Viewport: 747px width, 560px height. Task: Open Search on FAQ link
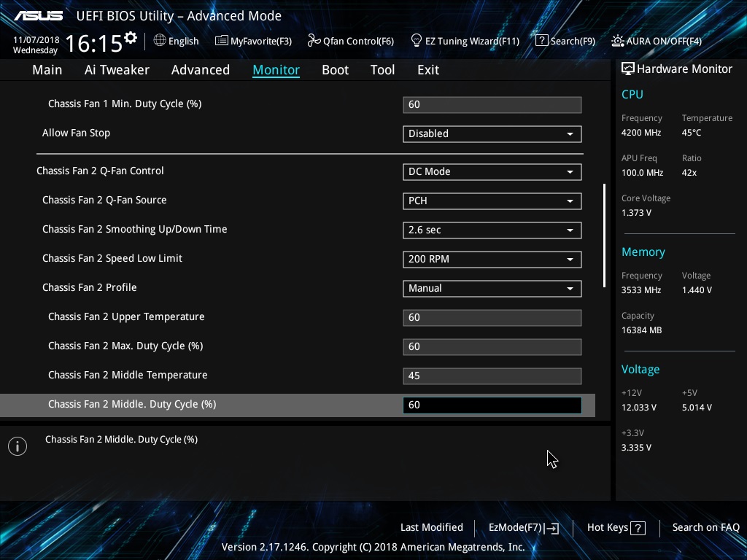[706, 528]
